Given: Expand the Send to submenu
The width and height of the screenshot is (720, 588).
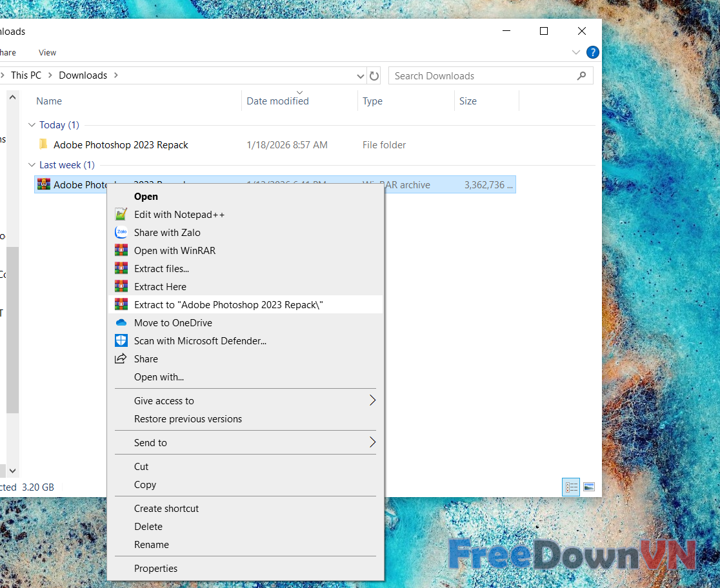Looking at the screenshot, I should [372, 442].
